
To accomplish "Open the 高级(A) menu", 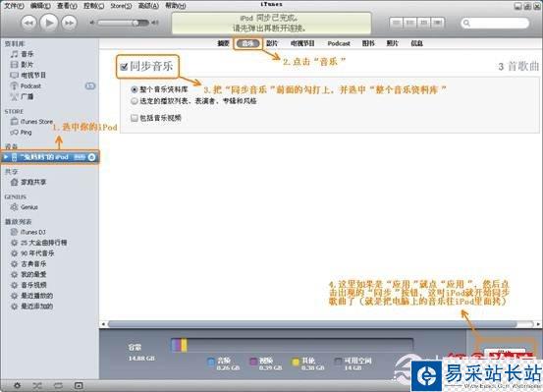I will (x=148, y=6).
